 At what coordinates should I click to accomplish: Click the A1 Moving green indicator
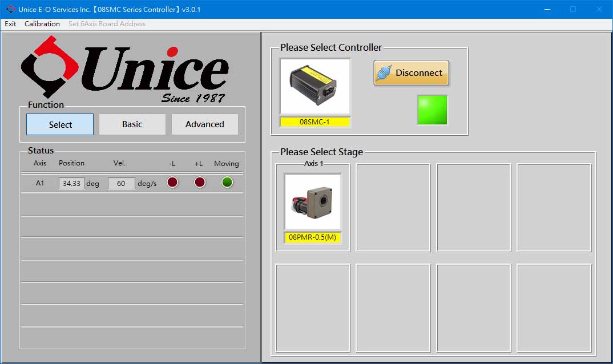[227, 182]
